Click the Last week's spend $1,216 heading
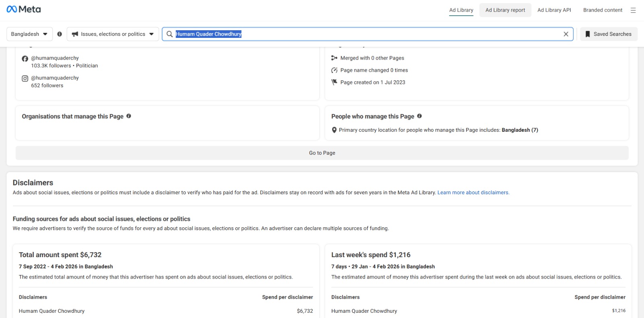This screenshot has height=318, width=644. [371, 255]
